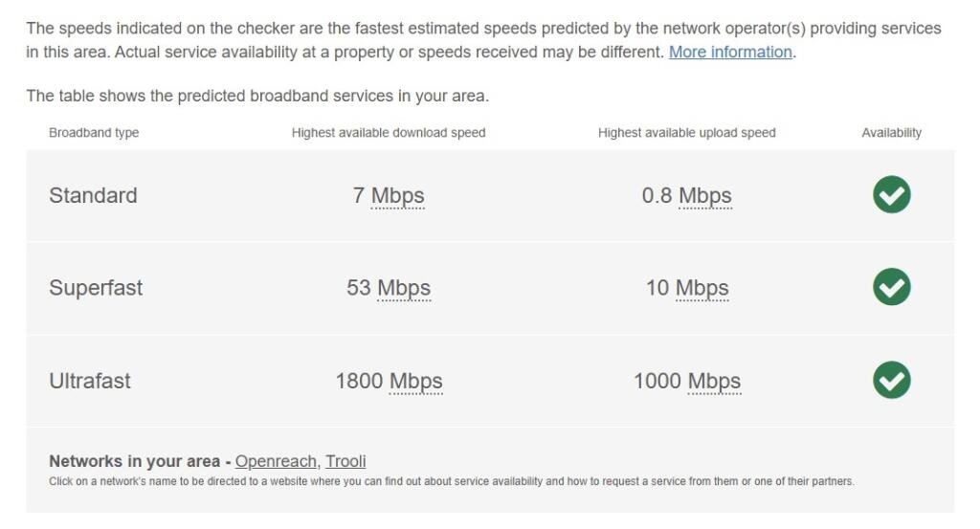Viewport: 980px width, 529px height.
Task: Select the Broadband type column header
Action: tap(94, 132)
